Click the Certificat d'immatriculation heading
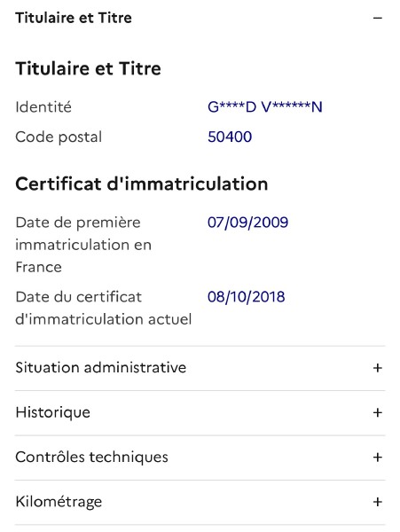 click(x=142, y=184)
